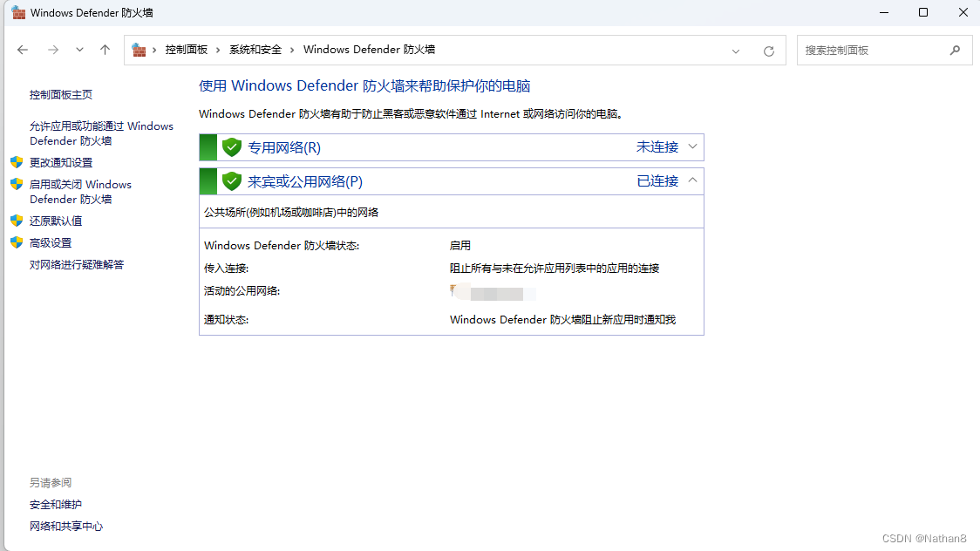Viewport: 980px width, 551px height.
Task: Click the page heading 使用 Windows Defender 防火墙来帮助保护你的电脑
Action: click(x=364, y=85)
